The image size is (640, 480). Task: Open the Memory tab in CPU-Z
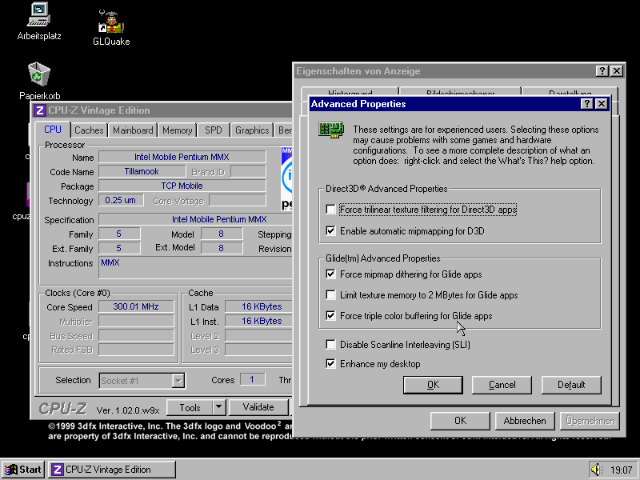pos(177,130)
